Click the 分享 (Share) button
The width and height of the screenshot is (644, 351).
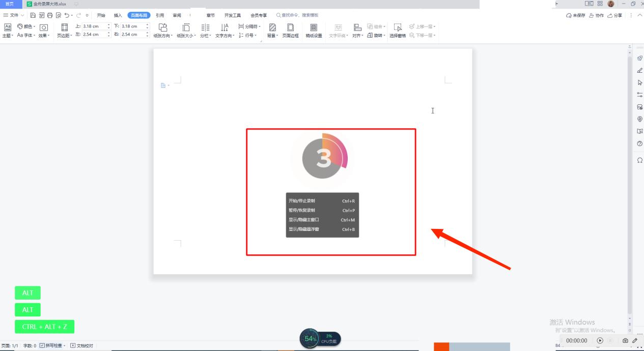(x=614, y=15)
